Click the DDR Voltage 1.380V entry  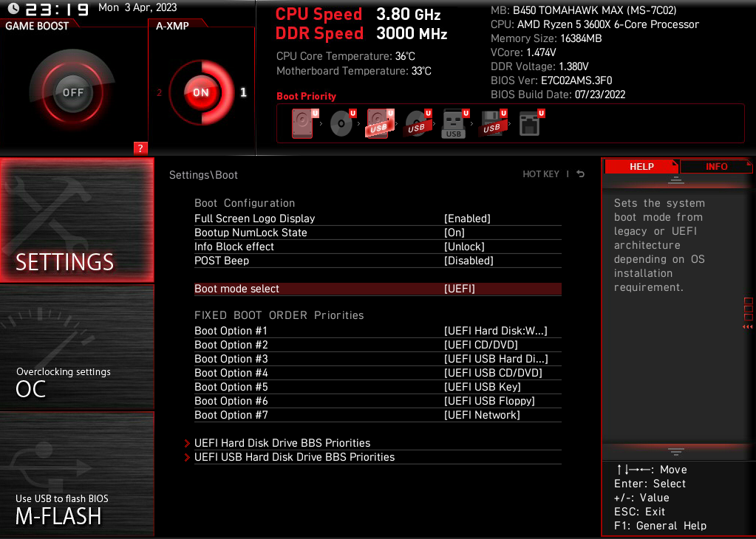539,66
